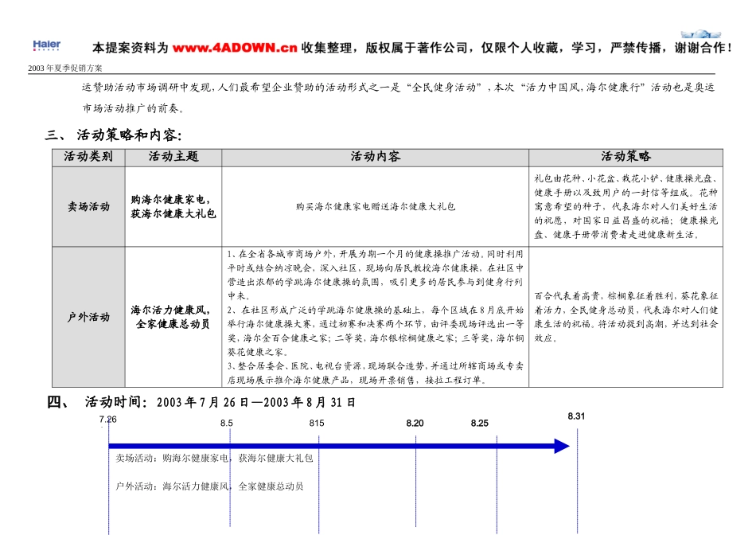Click the small cloud graphic above the banner
The height and width of the screenshot is (535, 756).
701,34
